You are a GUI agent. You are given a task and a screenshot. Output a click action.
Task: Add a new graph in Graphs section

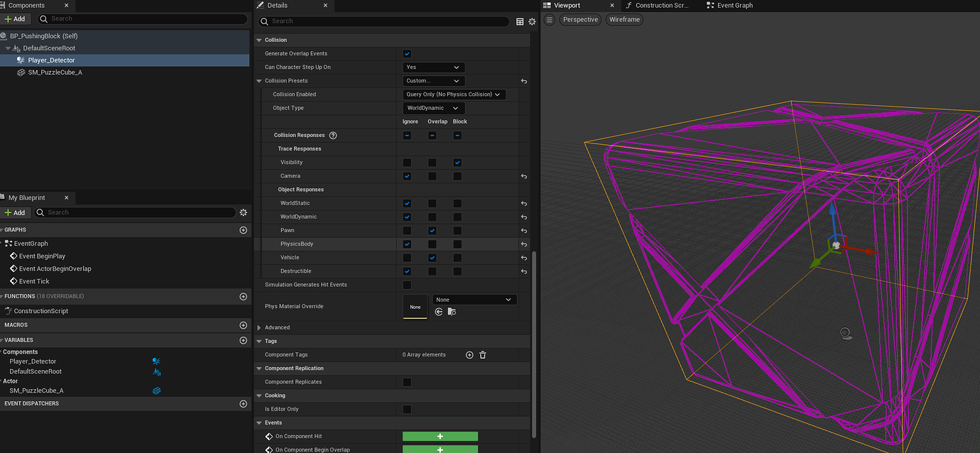(x=244, y=230)
